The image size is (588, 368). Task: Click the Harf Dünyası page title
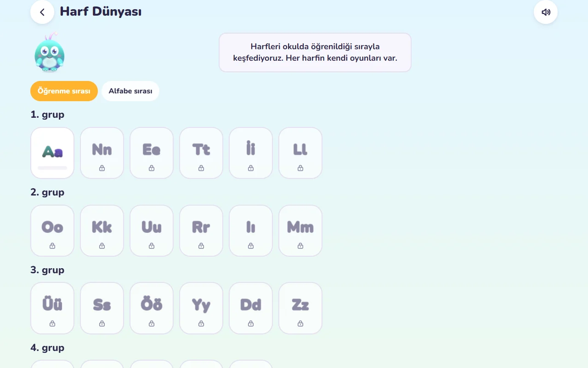(101, 11)
